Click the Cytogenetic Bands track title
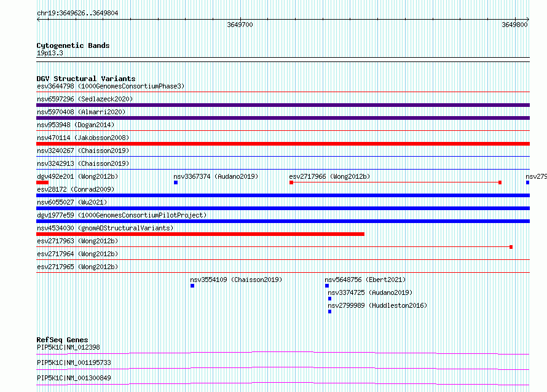 coord(73,45)
